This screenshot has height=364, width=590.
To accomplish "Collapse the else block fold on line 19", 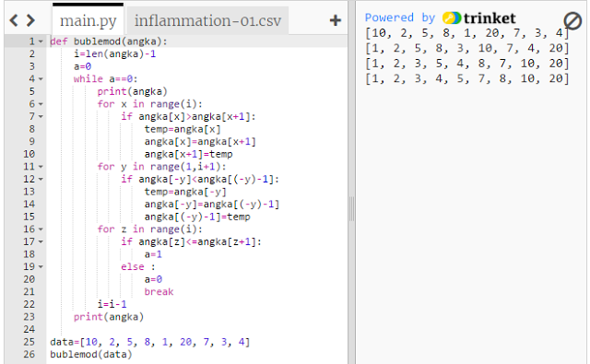I will [41, 266].
